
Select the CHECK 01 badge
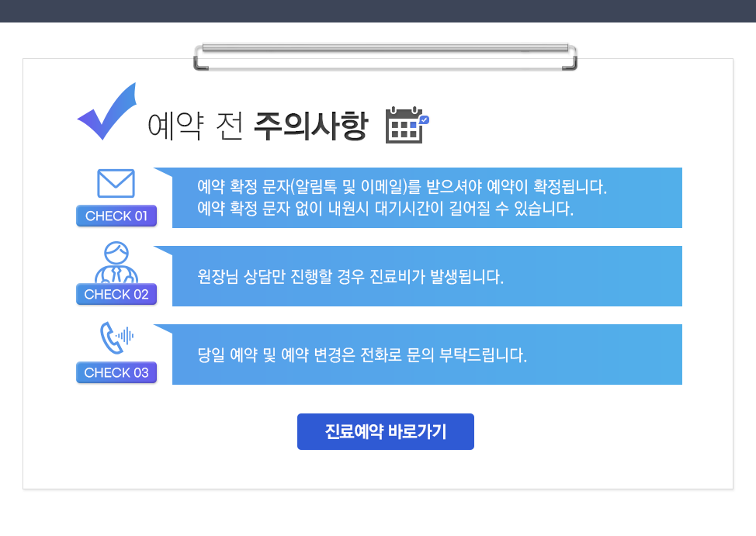pyautogui.click(x=116, y=216)
